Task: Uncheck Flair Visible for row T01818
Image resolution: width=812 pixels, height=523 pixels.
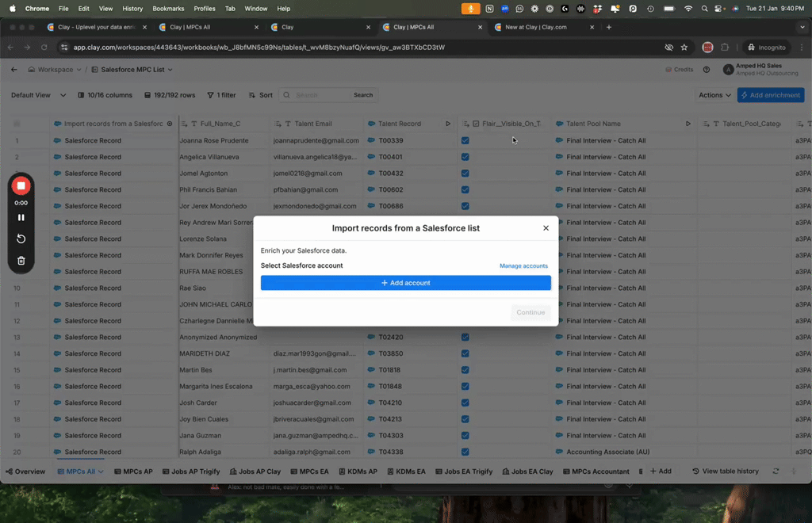Action: pos(465,370)
